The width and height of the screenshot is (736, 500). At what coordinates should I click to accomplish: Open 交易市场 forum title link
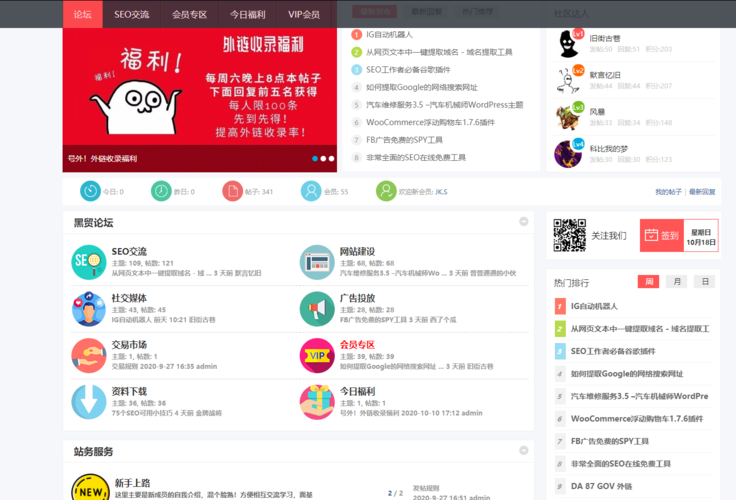click(129, 345)
